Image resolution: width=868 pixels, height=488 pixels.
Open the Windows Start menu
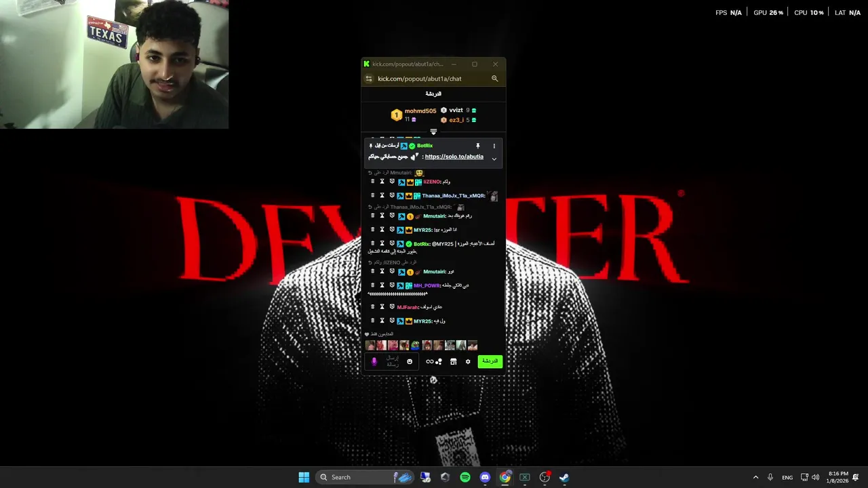click(304, 477)
